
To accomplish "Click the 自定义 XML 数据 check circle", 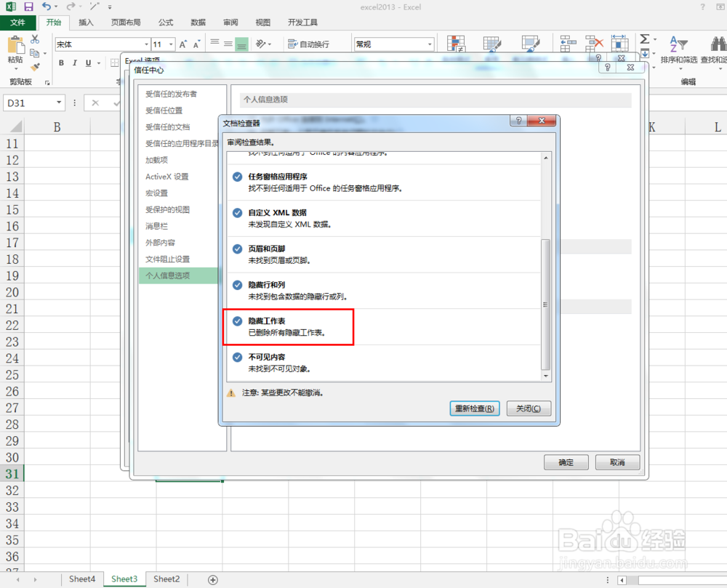I will point(237,212).
